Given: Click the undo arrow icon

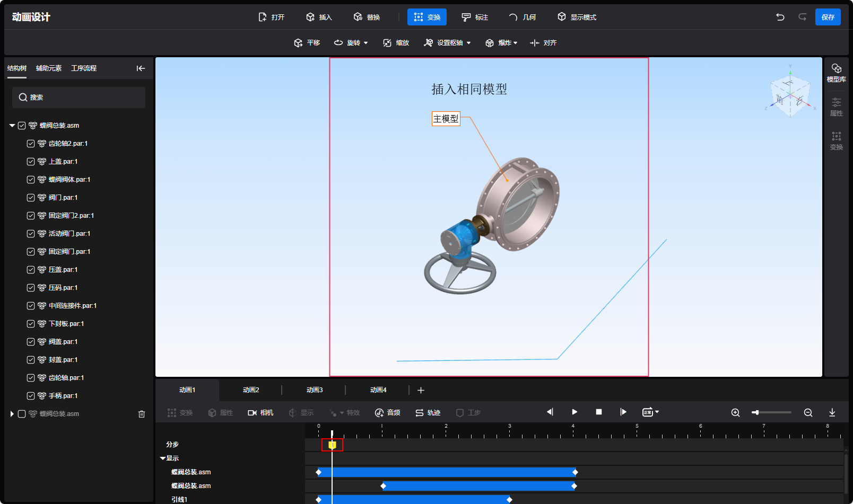Looking at the screenshot, I should [780, 17].
